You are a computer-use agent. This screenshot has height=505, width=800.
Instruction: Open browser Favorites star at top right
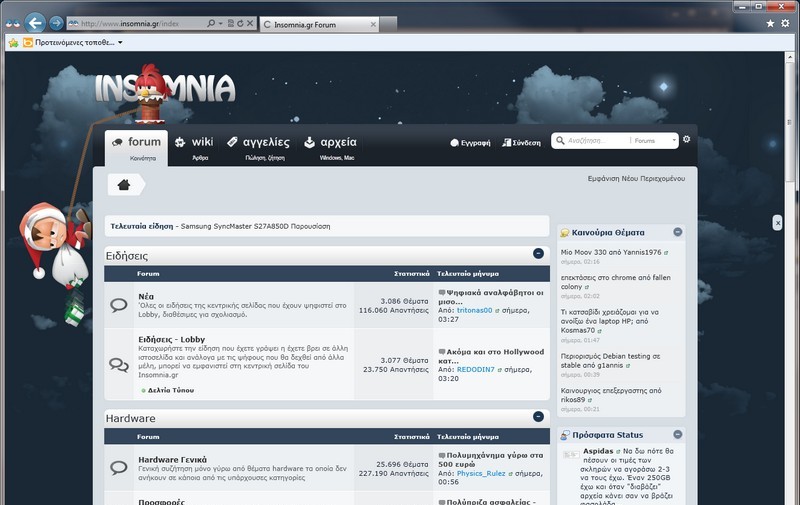pyautogui.click(x=770, y=23)
